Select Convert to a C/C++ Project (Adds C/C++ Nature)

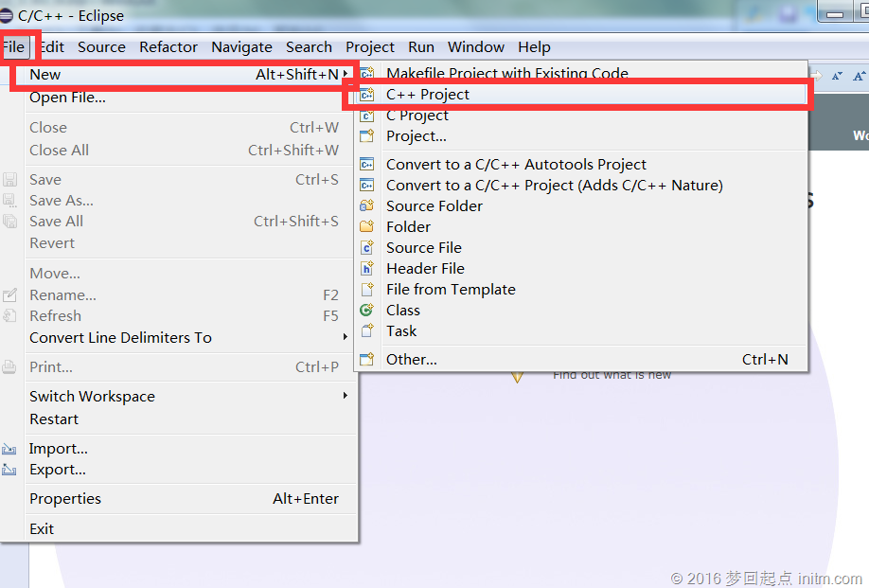click(x=580, y=186)
